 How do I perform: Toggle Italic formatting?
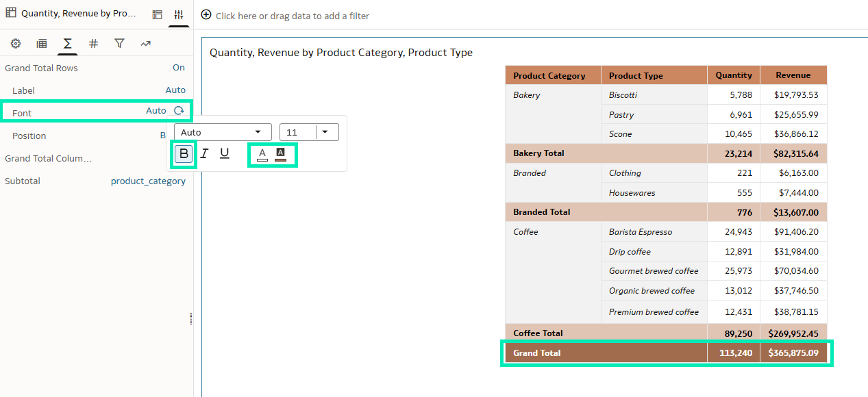[204, 154]
